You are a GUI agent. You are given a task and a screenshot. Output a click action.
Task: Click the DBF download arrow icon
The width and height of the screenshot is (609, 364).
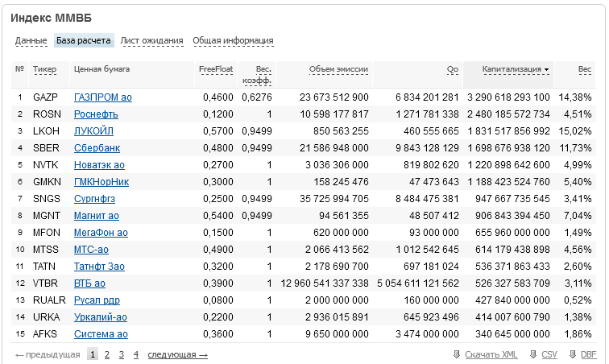[x=573, y=354]
